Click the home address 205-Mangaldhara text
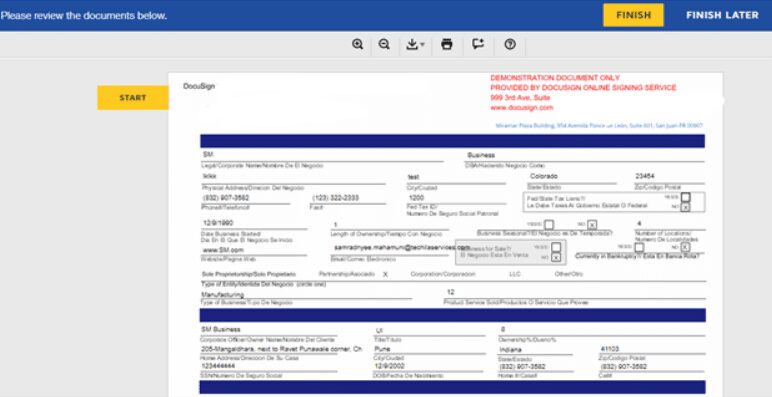 pyautogui.click(x=281, y=349)
